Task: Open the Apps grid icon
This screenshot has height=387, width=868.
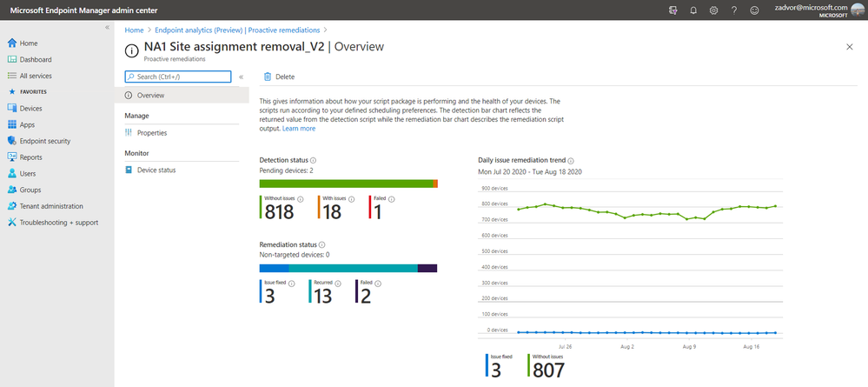Action: point(12,124)
